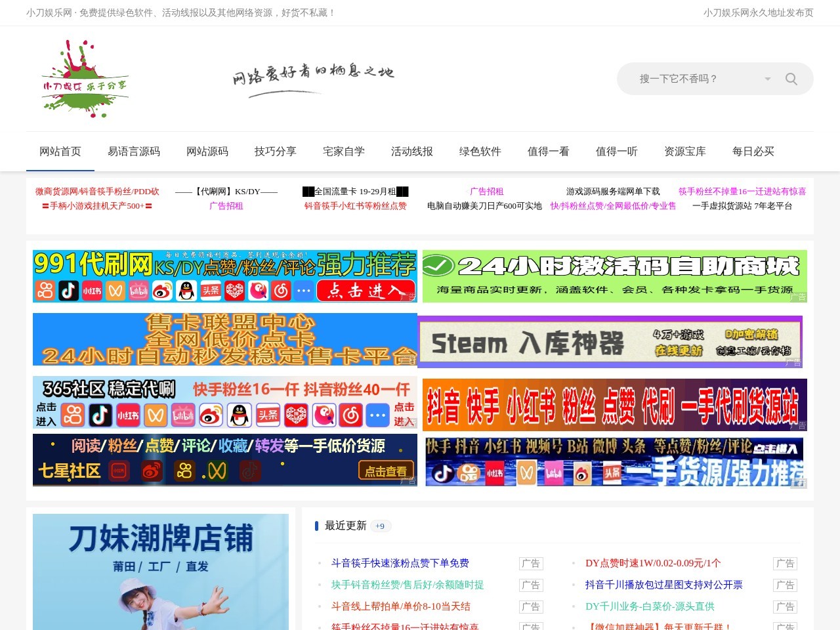Open 斗音线上帮拍单/单价8-10当天结 link
The height and width of the screenshot is (630, 840).
(x=401, y=606)
